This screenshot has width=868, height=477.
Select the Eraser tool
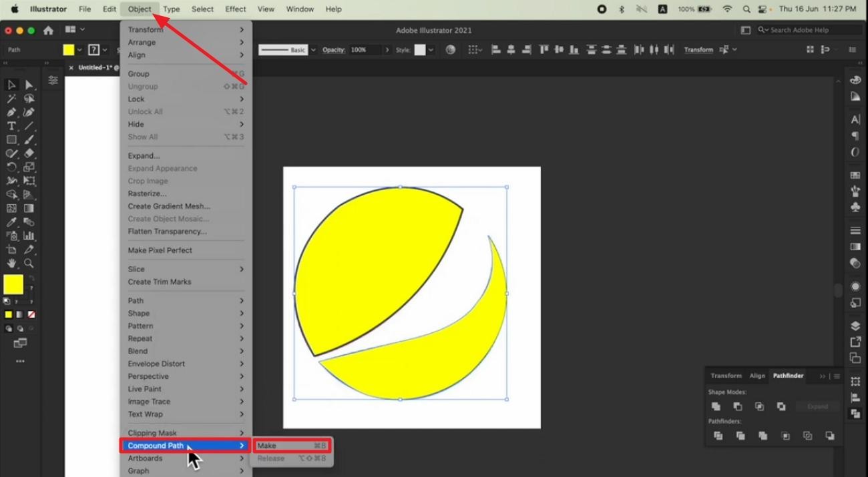pos(29,153)
